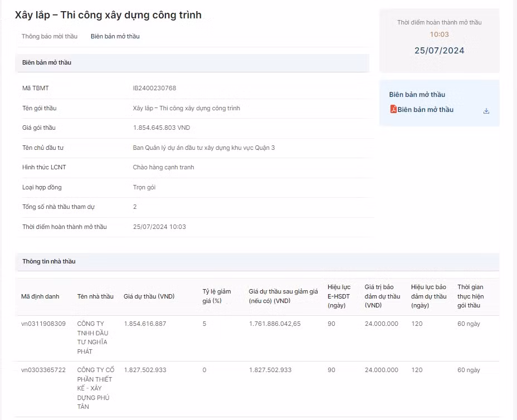
Task: Select the TBMT code IB2400230768
Action: (154, 88)
